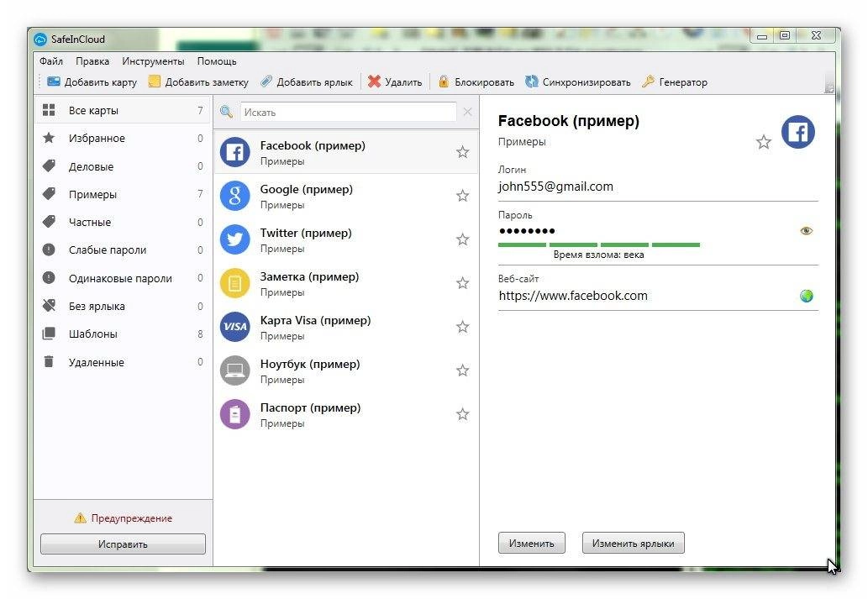Click the Исправить button
The height and width of the screenshot is (599, 868).
point(123,544)
